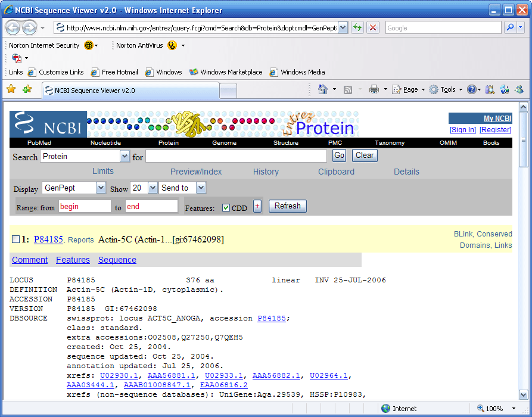The image size is (532, 417).
Task: Click the search 'for' text field
Action: coord(236,156)
